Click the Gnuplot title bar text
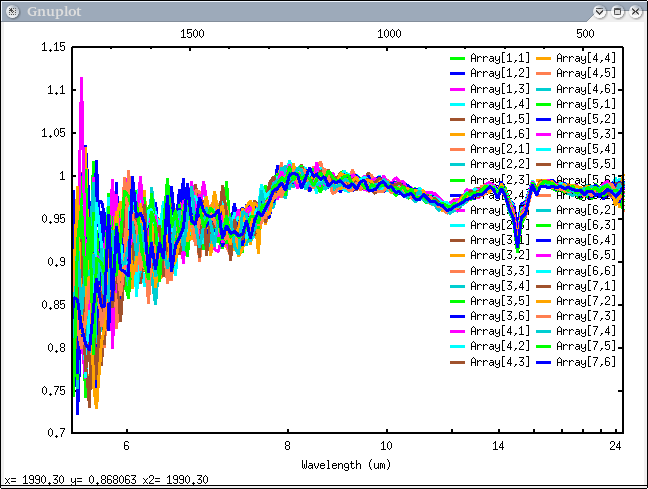Image resolution: width=648 pixels, height=489 pixels. tap(54, 12)
